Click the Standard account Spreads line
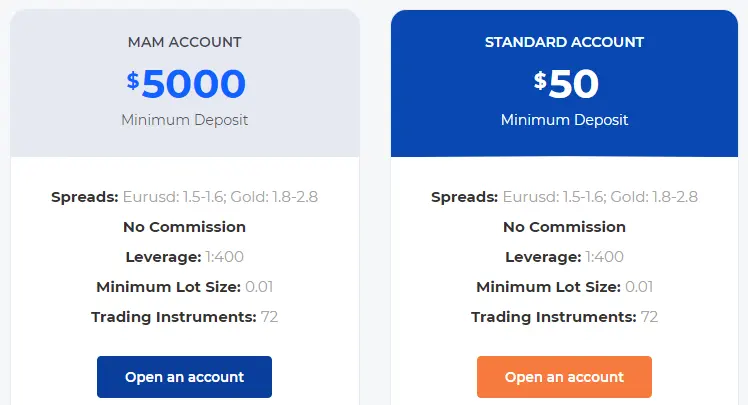This screenshot has height=405, width=748. point(564,197)
